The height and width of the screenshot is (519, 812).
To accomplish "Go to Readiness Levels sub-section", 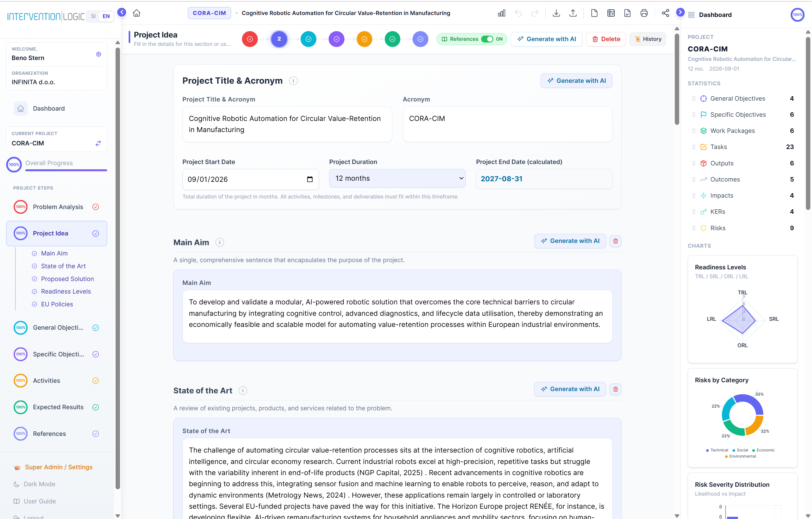I will pos(66,291).
